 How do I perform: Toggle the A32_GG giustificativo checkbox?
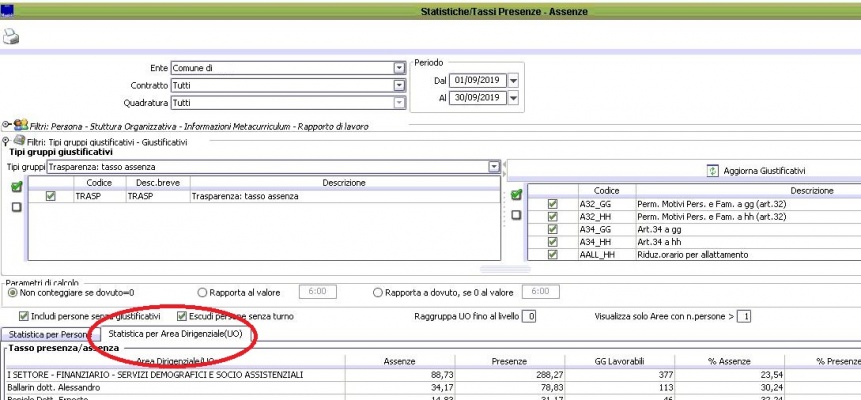552,203
